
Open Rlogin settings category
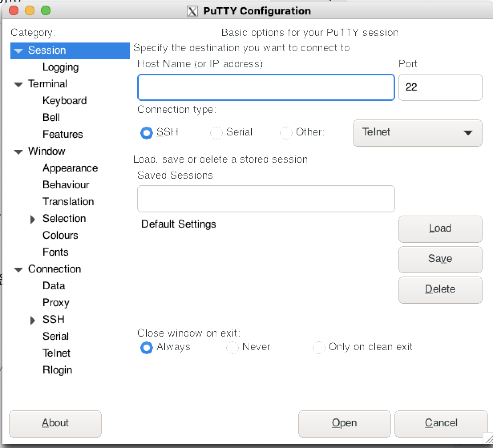point(57,370)
